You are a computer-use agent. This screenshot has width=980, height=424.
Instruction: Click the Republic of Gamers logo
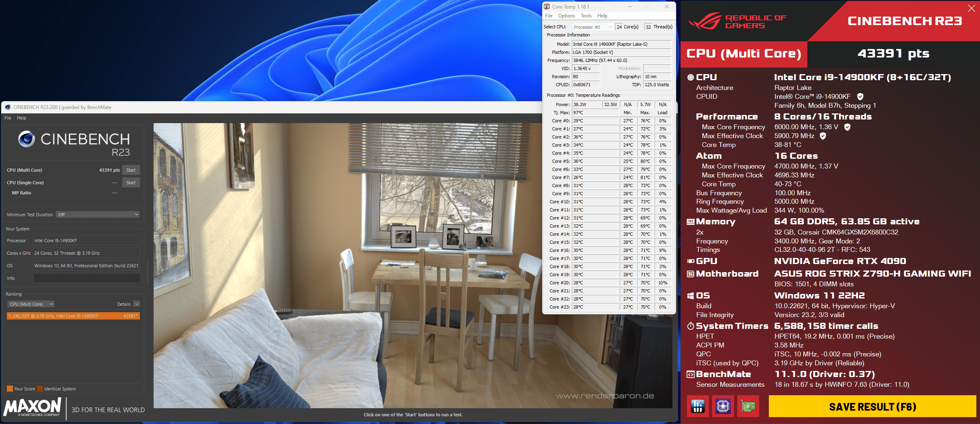(x=738, y=21)
